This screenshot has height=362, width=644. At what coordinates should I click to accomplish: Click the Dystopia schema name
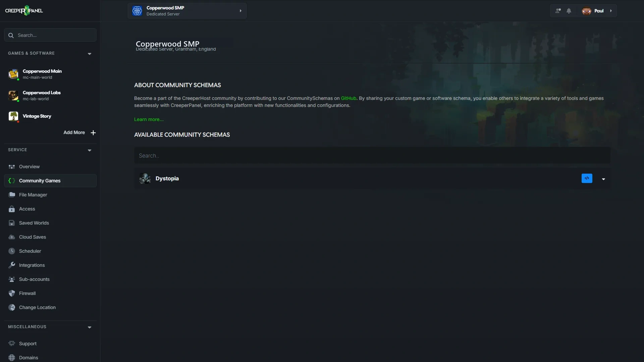[167, 179]
